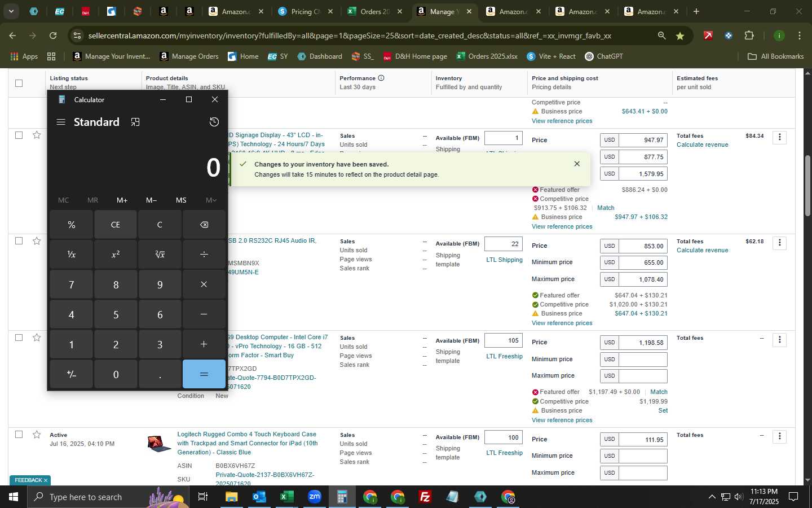Screen dimensions: 812x508
Task: Check the row with 853.00 price
Action: [19, 240]
